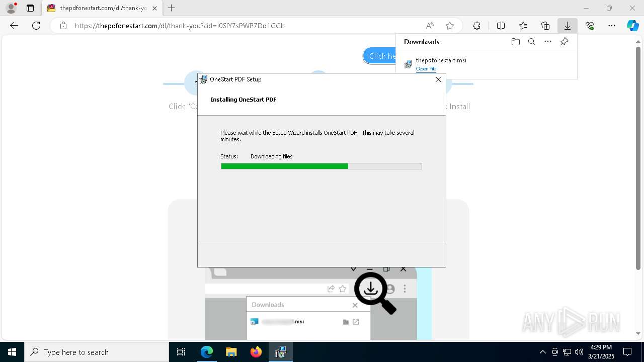This screenshot has height=362, width=644.
Task: Open Extensions puzzle icon
Action: [476, 26]
